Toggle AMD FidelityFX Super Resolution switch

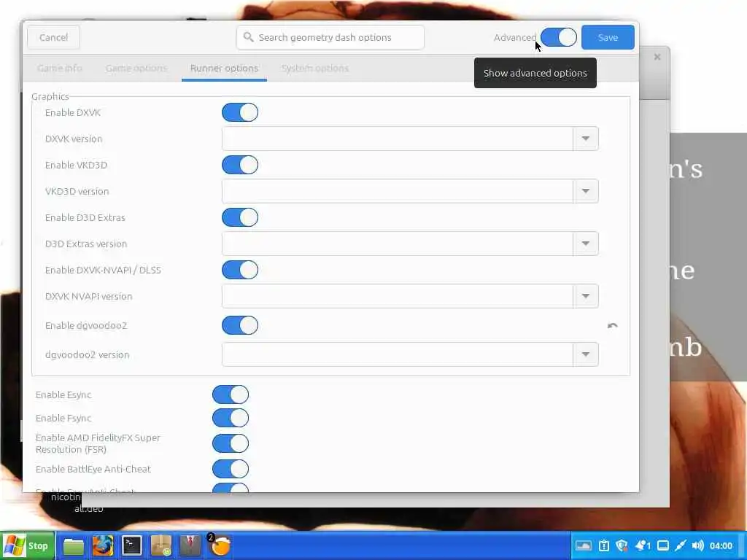tap(231, 443)
